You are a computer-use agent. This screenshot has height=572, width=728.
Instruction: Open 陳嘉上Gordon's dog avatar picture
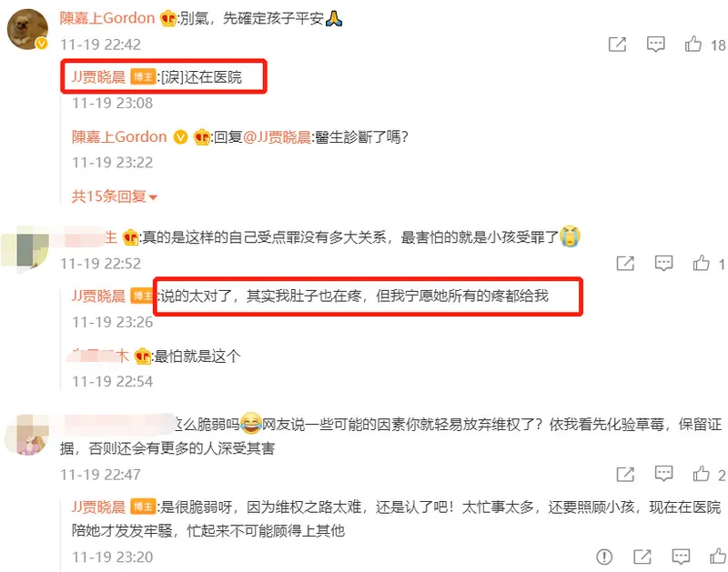click(x=27, y=29)
